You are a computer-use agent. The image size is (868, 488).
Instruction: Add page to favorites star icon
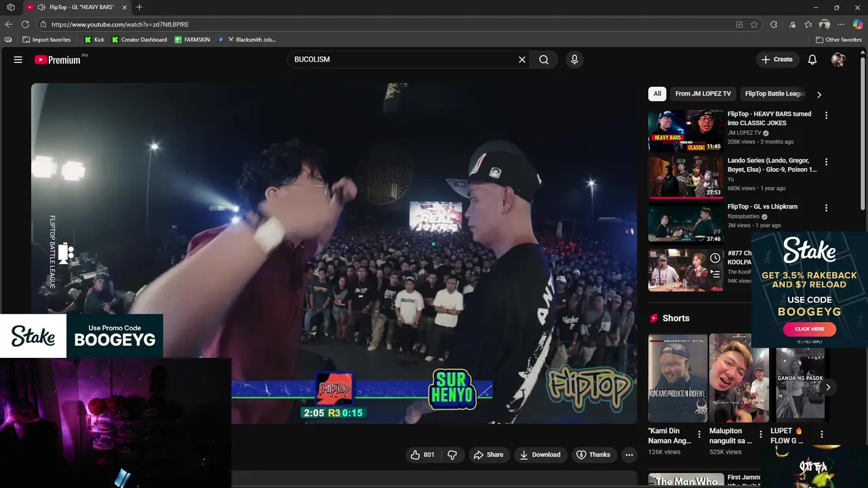[x=754, y=24]
